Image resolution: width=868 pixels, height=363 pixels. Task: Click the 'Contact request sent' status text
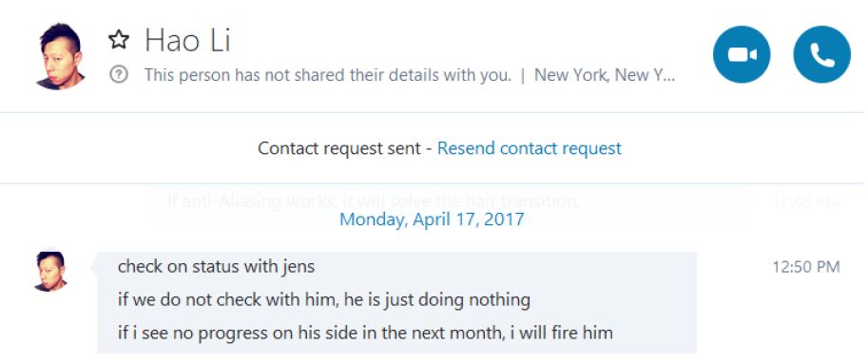tap(339, 148)
